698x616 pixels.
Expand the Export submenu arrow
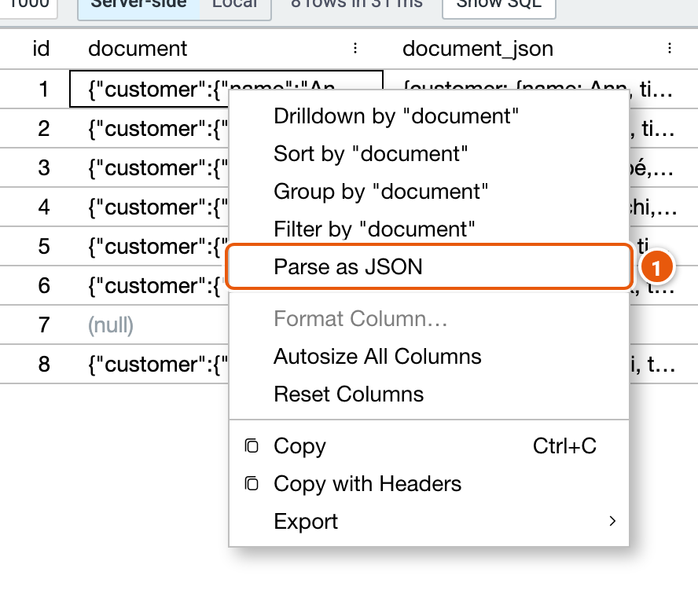[x=612, y=521]
